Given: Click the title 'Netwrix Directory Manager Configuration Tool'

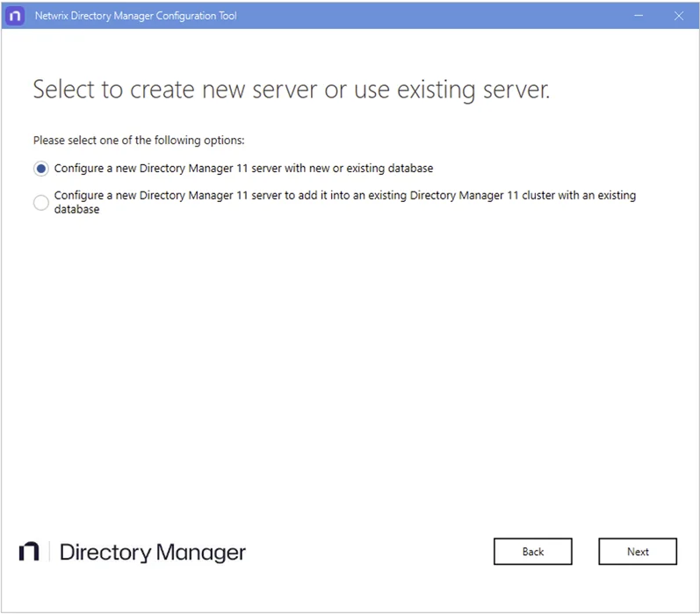Looking at the screenshot, I should coord(136,16).
